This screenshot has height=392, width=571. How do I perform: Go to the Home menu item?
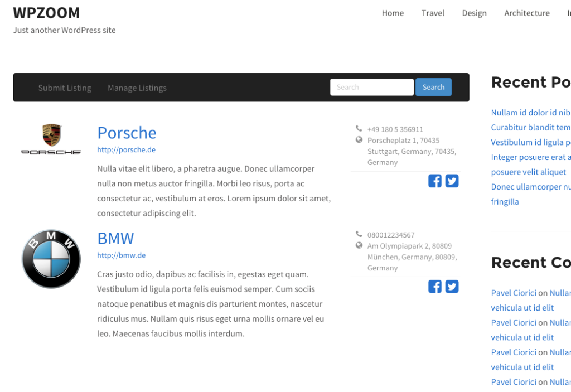tap(393, 13)
